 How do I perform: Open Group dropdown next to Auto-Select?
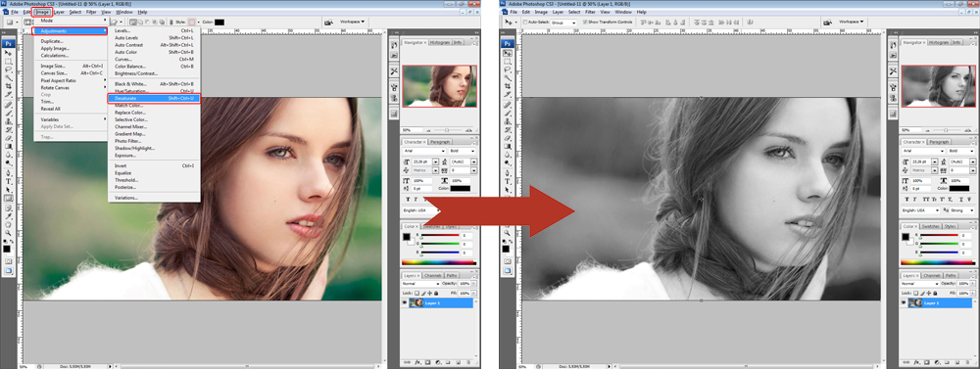tap(563, 22)
